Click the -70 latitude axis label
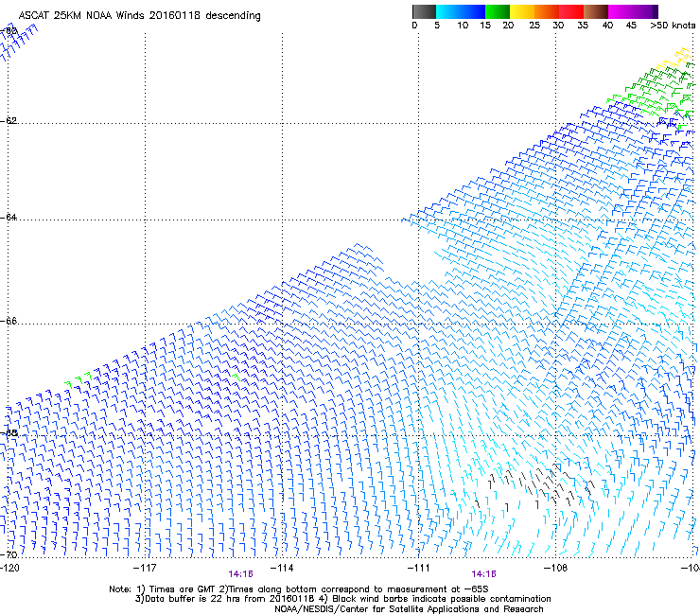 click(9, 554)
